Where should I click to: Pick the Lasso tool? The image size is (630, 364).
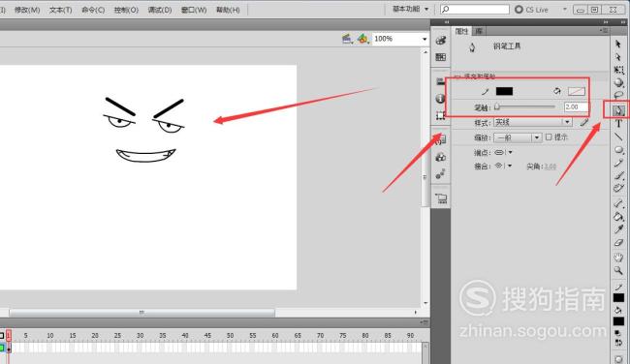tap(618, 96)
